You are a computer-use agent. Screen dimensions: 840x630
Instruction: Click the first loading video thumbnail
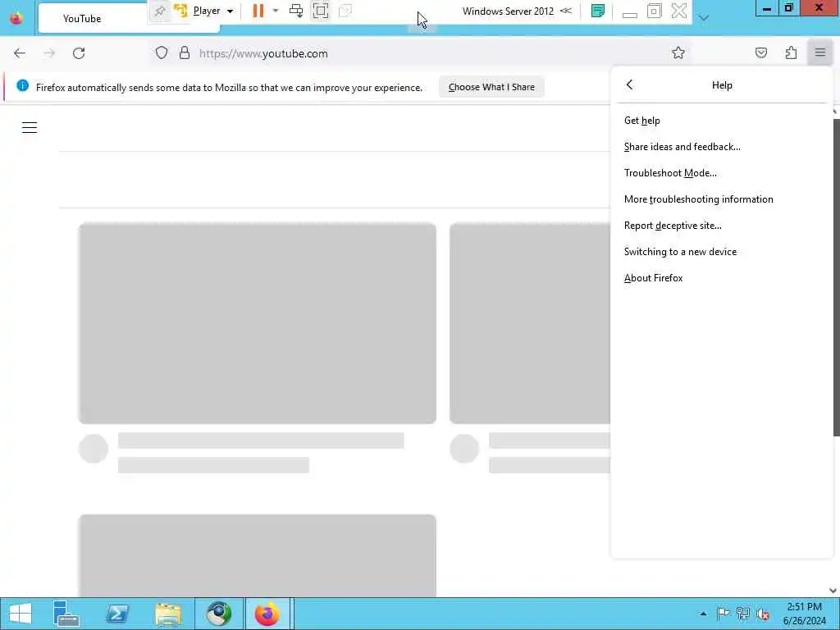(x=257, y=323)
